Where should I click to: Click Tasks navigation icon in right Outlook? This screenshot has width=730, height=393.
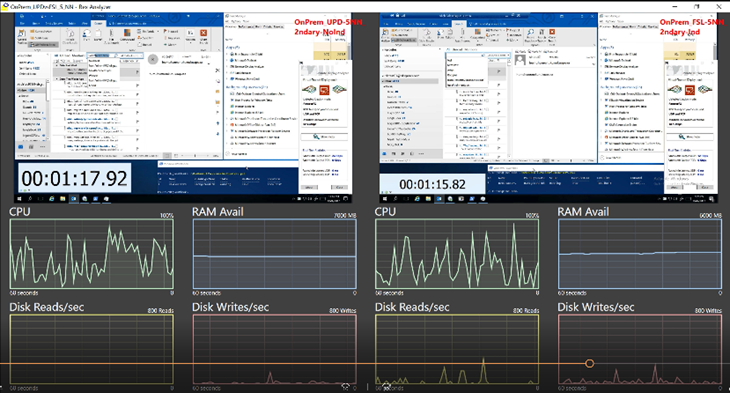point(412,153)
